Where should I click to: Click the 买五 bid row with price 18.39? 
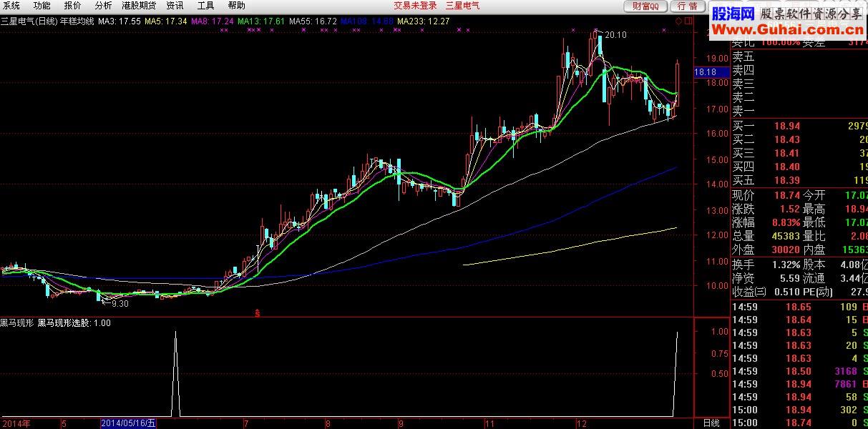coord(799,180)
